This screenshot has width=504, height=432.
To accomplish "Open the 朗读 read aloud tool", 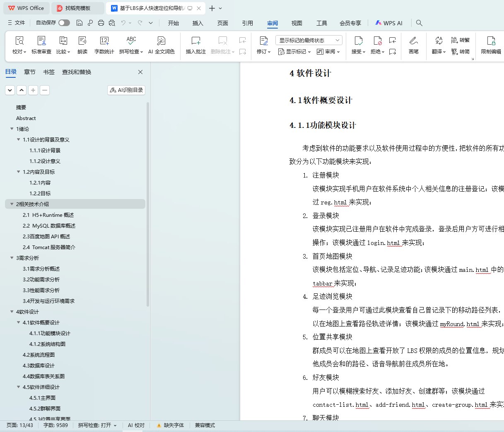I will [x=82, y=41].
